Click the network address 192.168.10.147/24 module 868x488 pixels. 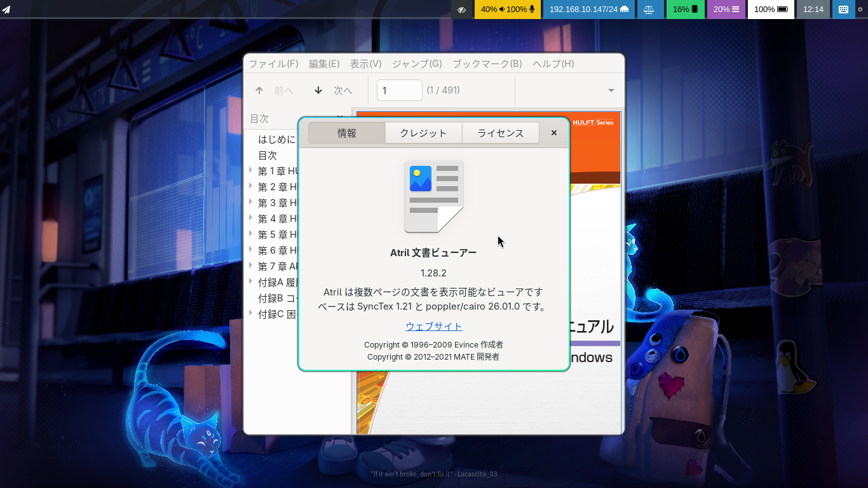pyautogui.click(x=588, y=10)
